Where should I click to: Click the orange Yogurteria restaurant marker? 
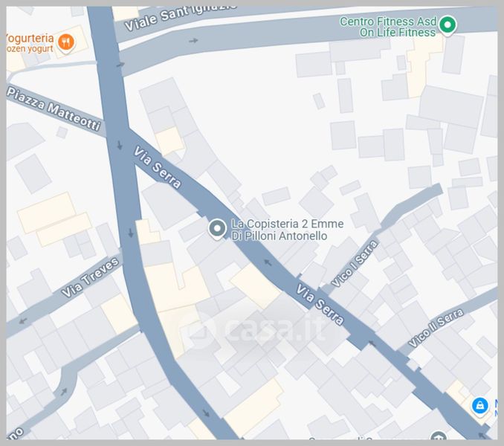point(66,42)
